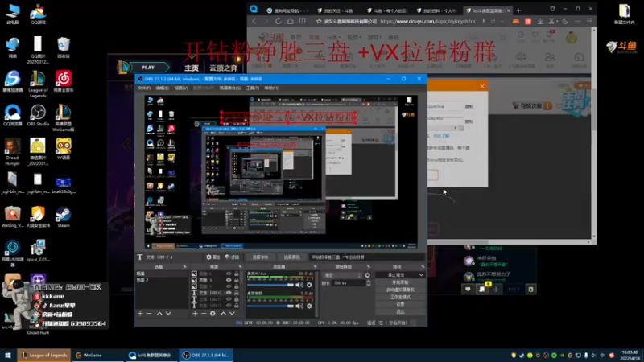This screenshot has width=644, height=362.
Task: Open the OBS 帮助(H) menu
Action: tap(271, 88)
